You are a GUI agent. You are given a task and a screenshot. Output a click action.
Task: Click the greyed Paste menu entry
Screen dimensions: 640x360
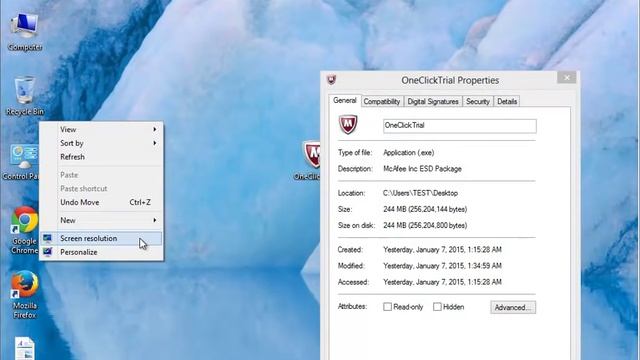pos(101,175)
